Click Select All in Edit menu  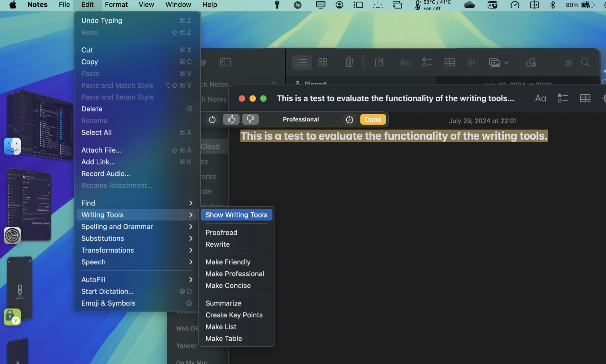96,132
